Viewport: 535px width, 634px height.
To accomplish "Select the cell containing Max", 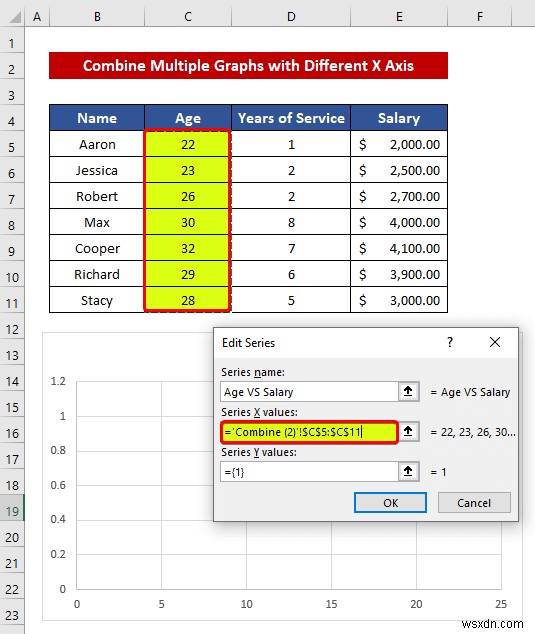I will coord(97,222).
